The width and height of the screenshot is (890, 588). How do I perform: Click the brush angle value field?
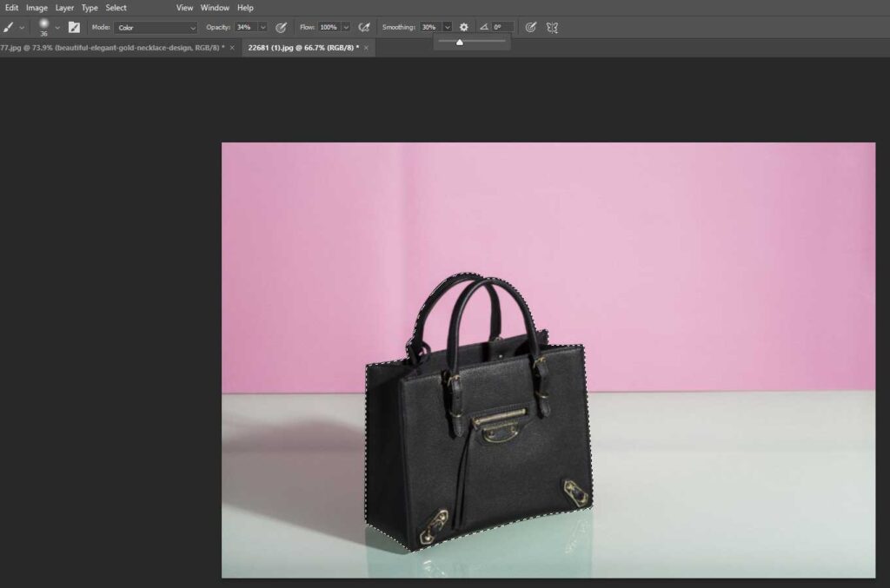tap(502, 28)
